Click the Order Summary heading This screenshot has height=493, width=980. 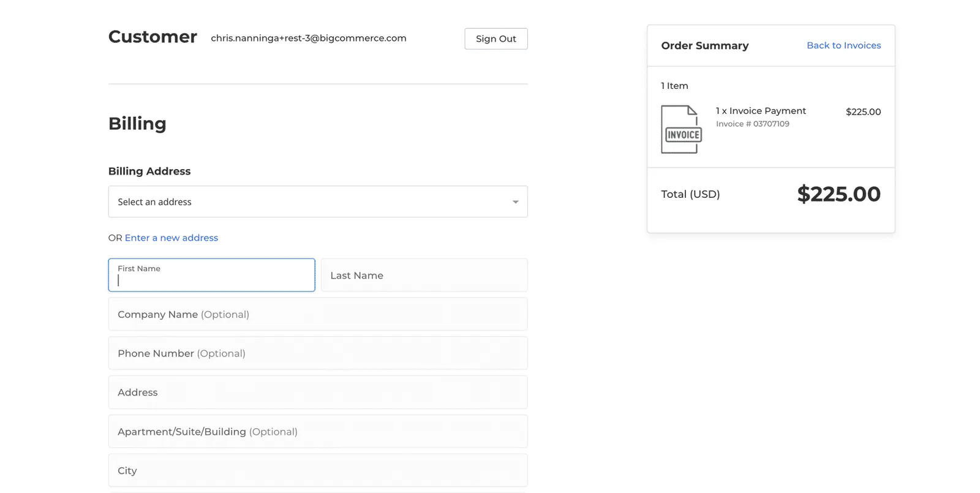705,45
